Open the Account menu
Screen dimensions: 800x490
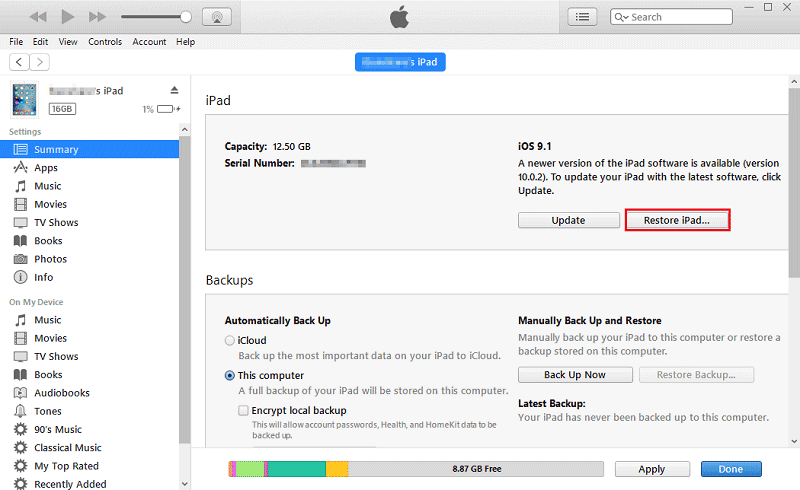(x=149, y=42)
